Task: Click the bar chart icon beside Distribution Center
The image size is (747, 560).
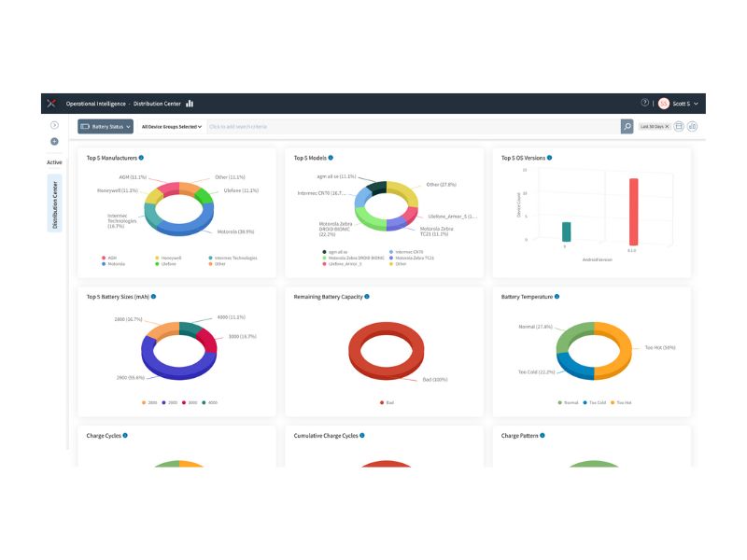Action: (190, 104)
